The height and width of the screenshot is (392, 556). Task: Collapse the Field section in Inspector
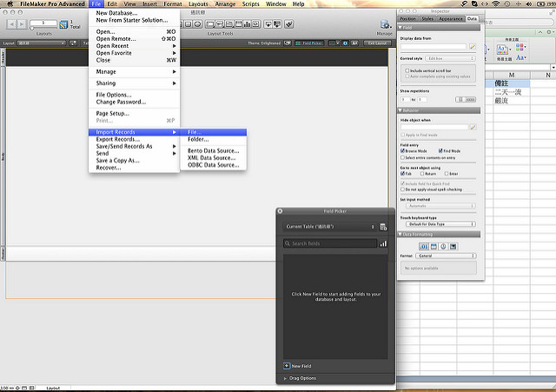(x=400, y=28)
